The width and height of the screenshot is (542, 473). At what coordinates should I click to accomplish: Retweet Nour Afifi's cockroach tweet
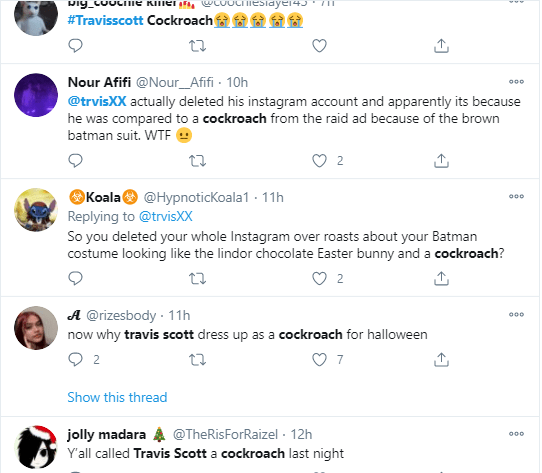pyautogui.click(x=197, y=160)
